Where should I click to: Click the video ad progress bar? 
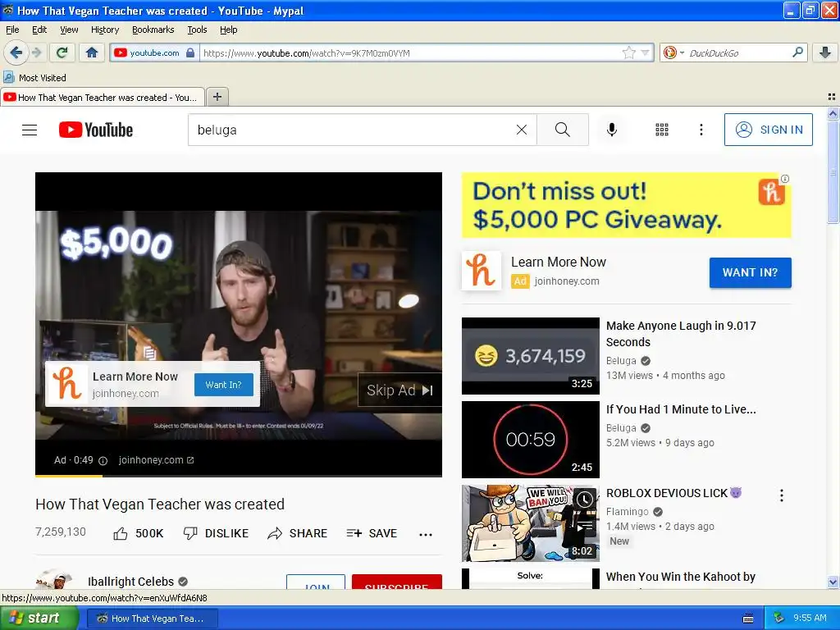coord(239,475)
